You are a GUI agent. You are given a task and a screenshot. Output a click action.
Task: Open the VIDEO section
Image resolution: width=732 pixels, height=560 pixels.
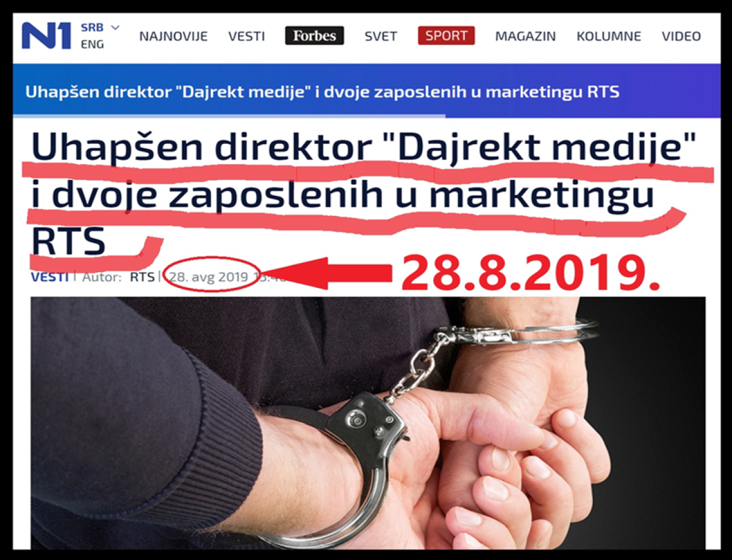click(681, 36)
